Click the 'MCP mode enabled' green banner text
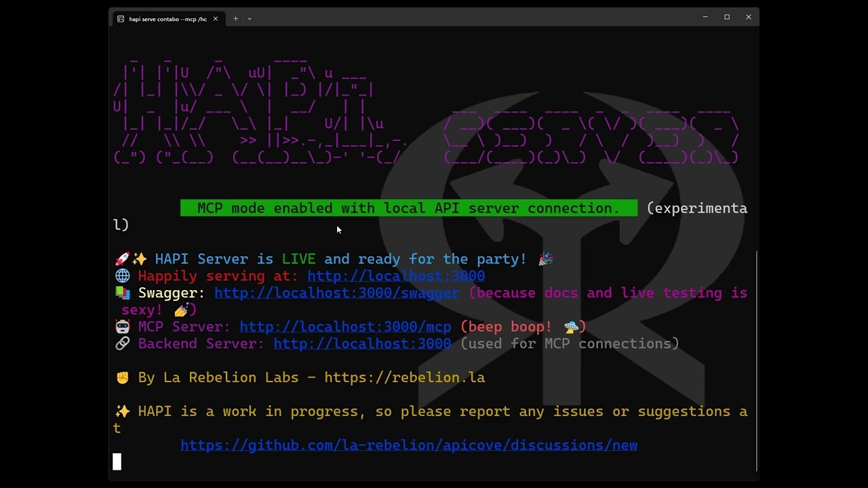Image resolution: width=868 pixels, height=488 pixels. click(408, 208)
